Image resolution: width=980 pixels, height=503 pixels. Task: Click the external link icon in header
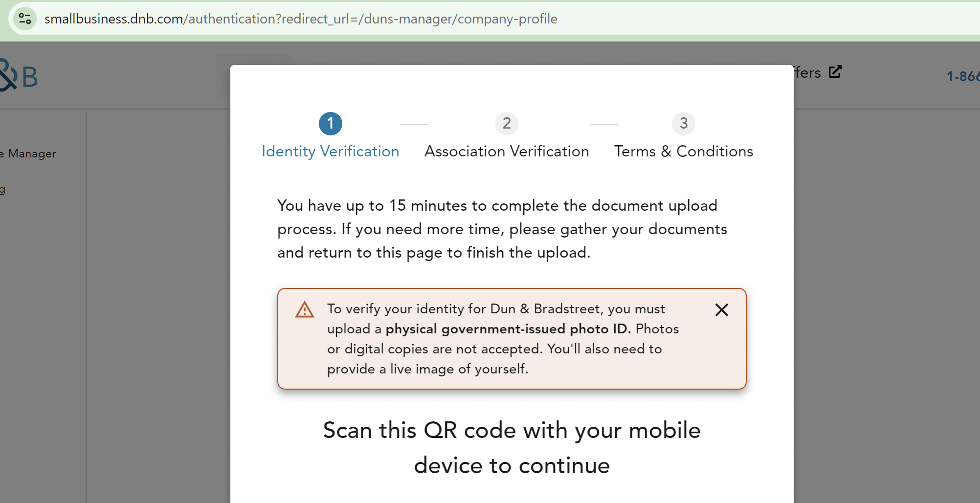coord(835,72)
